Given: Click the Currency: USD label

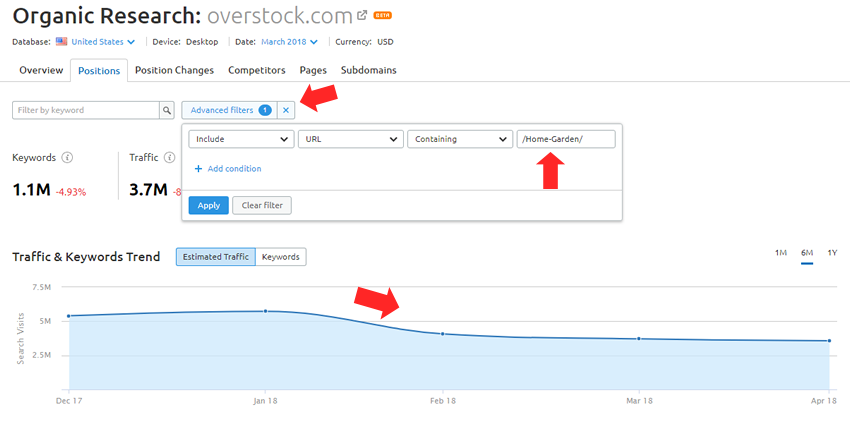Looking at the screenshot, I should coord(364,42).
